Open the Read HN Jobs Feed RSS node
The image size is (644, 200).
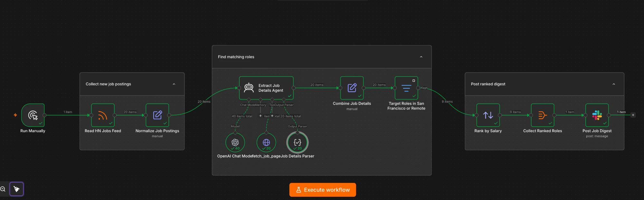103,115
